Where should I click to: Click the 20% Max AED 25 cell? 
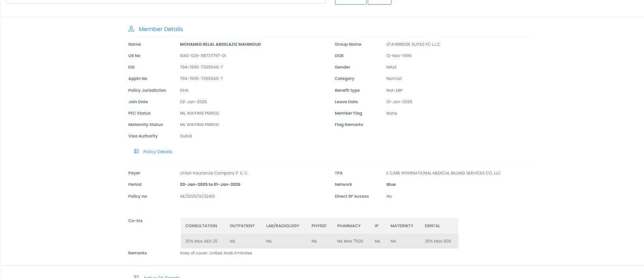pyautogui.click(x=201, y=241)
